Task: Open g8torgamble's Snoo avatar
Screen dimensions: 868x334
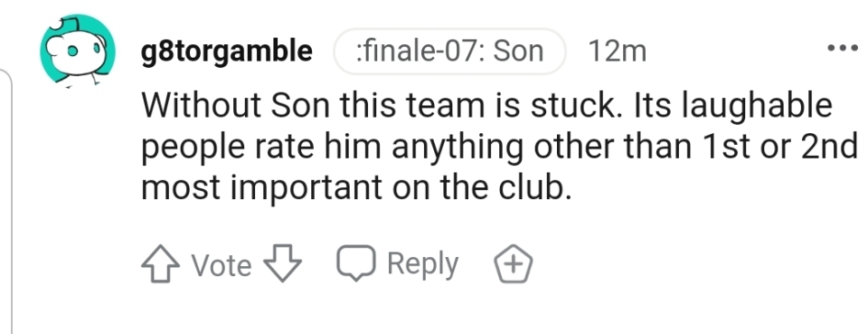Action: (x=78, y=51)
